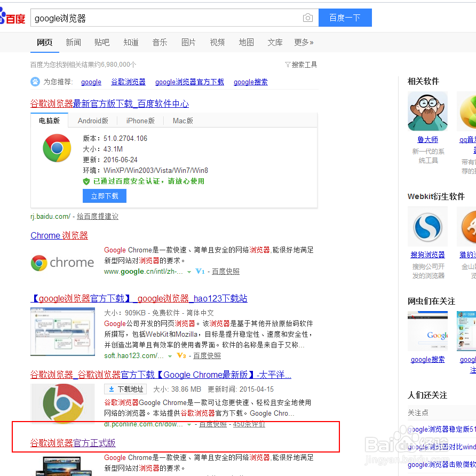Switch to the 视频 tab
Screen dimensions: 476x476
[217, 42]
